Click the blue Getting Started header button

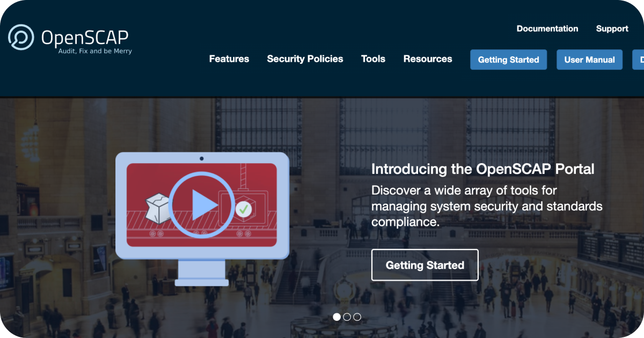click(x=509, y=60)
